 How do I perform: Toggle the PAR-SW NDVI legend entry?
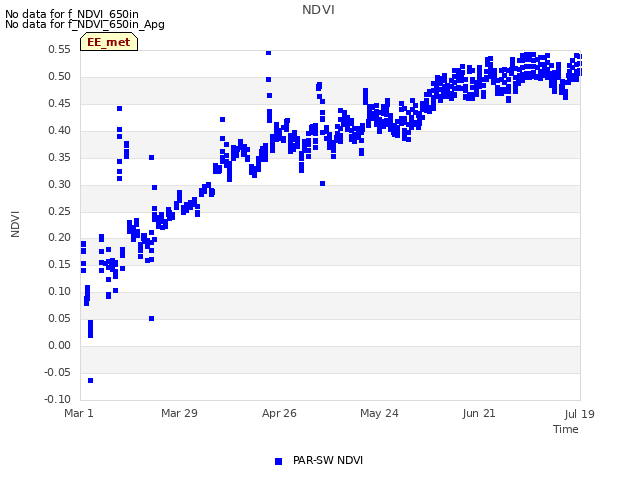319,460
